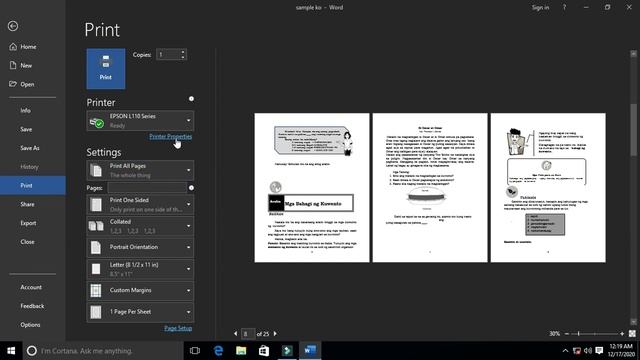Zoom in preview with the plus button
The height and width of the screenshot is (360, 640).
tap(622, 333)
